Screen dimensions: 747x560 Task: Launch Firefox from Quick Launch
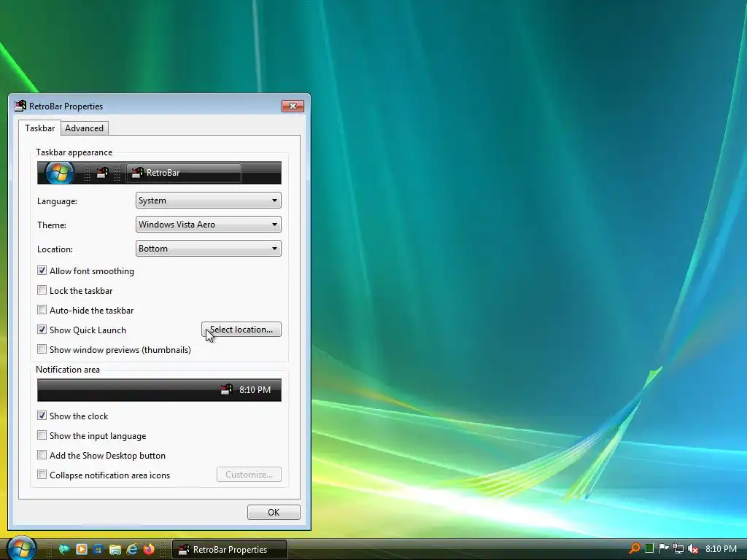(149, 549)
